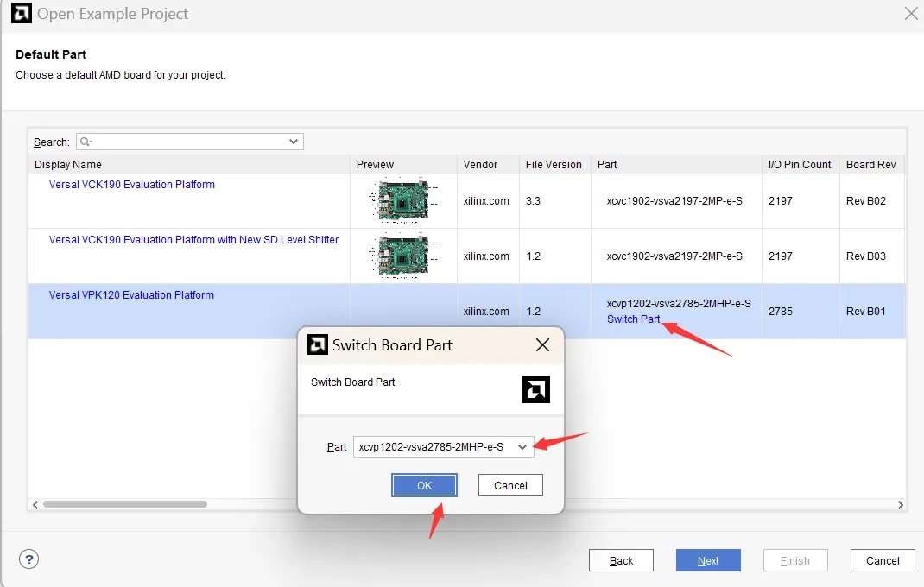Click the Switch Part link
The width and height of the screenshot is (924, 587).
[633, 319]
